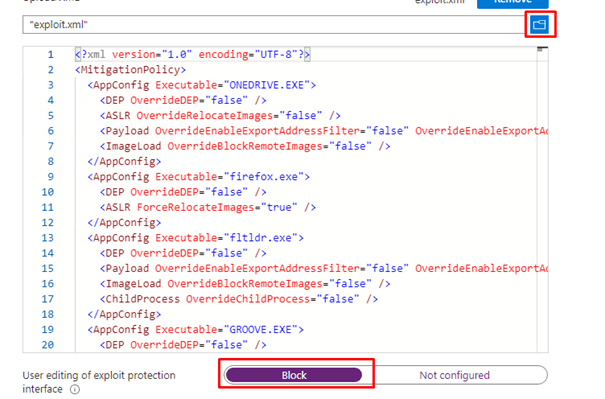
Task: Click ASLR OverrideRelocateImages line 5
Action: pos(220,115)
